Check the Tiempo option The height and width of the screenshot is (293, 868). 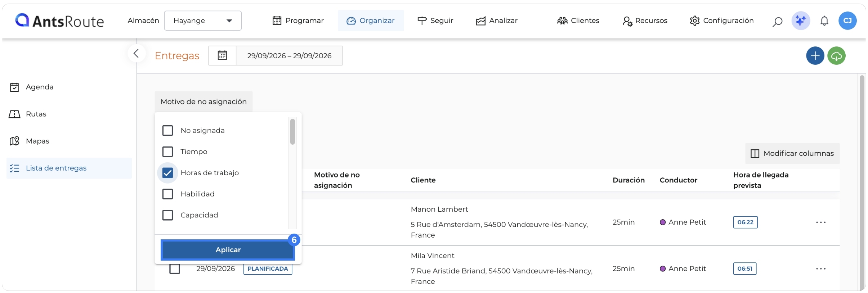(167, 152)
